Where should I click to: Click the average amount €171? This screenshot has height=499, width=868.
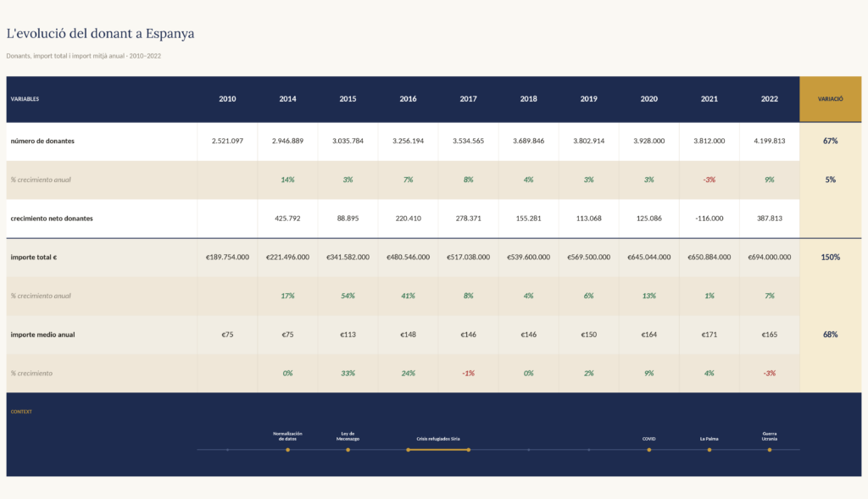click(x=709, y=335)
